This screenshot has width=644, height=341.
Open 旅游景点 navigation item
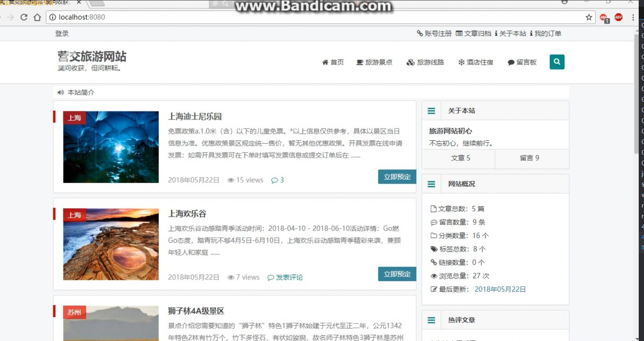click(374, 62)
